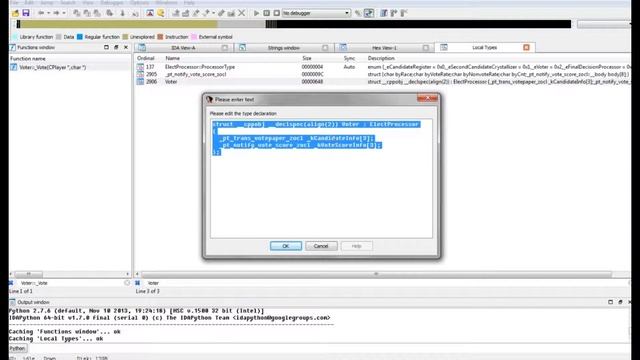The image size is (640, 360).
Task: Jump back with the left arrow toolbar icon
Action: (41, 13)
